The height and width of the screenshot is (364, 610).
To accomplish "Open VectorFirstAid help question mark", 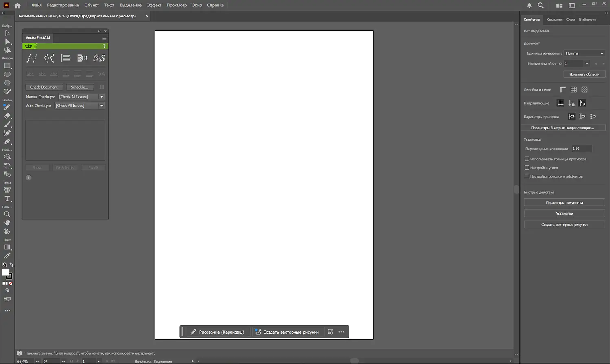I will pos(104,46).
